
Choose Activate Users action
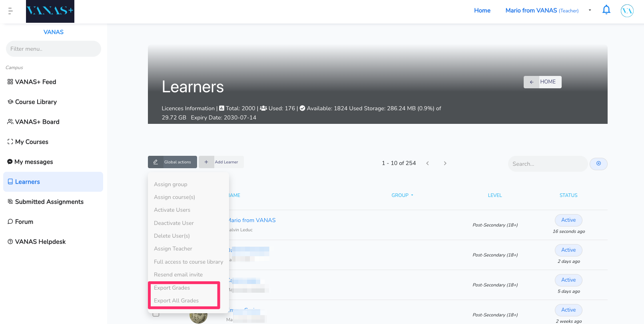172,210
